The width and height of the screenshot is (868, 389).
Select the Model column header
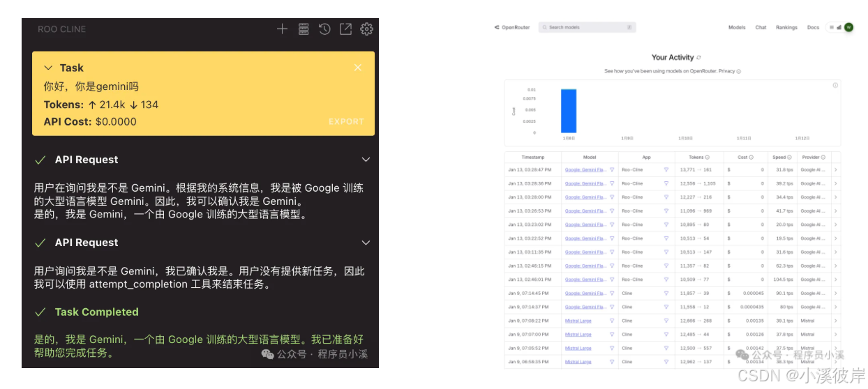(x=590, y=158)
